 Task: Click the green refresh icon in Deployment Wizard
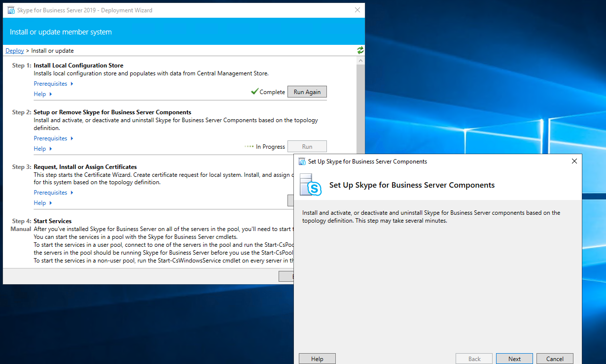coord(360,50)
